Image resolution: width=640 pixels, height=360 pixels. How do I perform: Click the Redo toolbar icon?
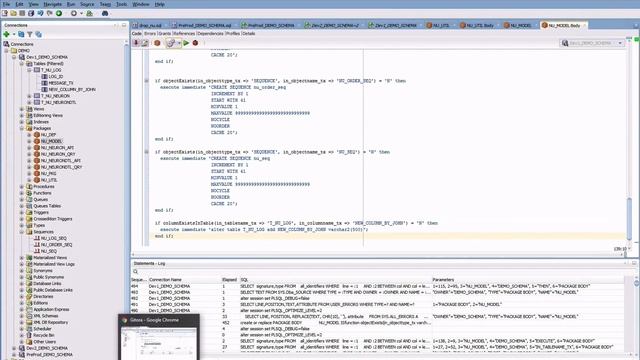(49, 13)
